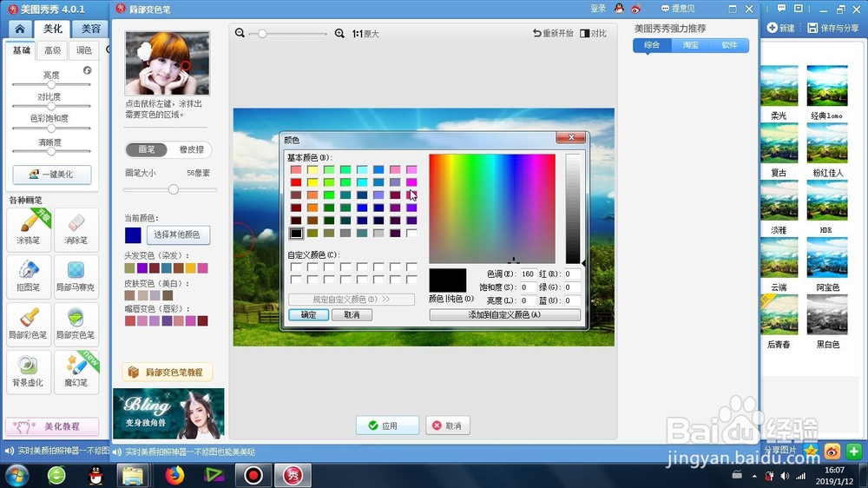Click the 亮度 brightness slider
The width and height of the screenshot is (868, 488).
(51, 85)
